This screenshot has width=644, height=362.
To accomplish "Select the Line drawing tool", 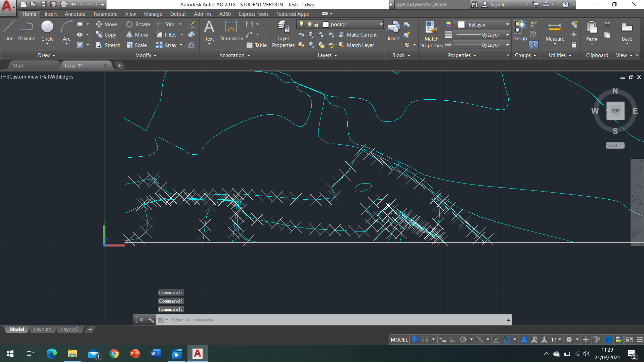I will 9,31.
